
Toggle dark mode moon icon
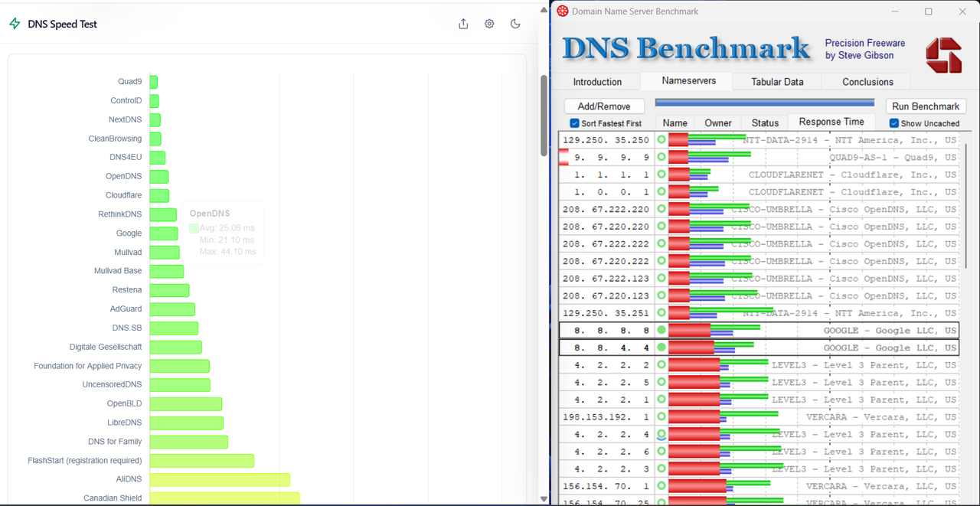[515, 24]
